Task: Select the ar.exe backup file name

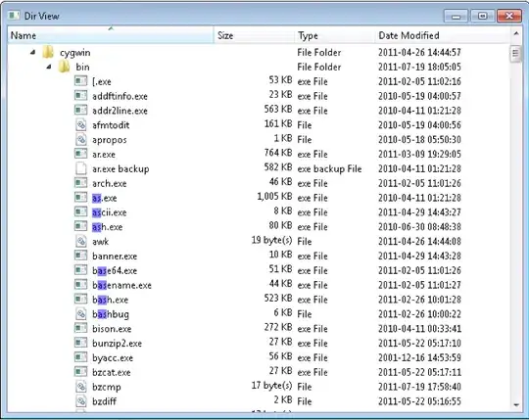Action: click(120, 168)
